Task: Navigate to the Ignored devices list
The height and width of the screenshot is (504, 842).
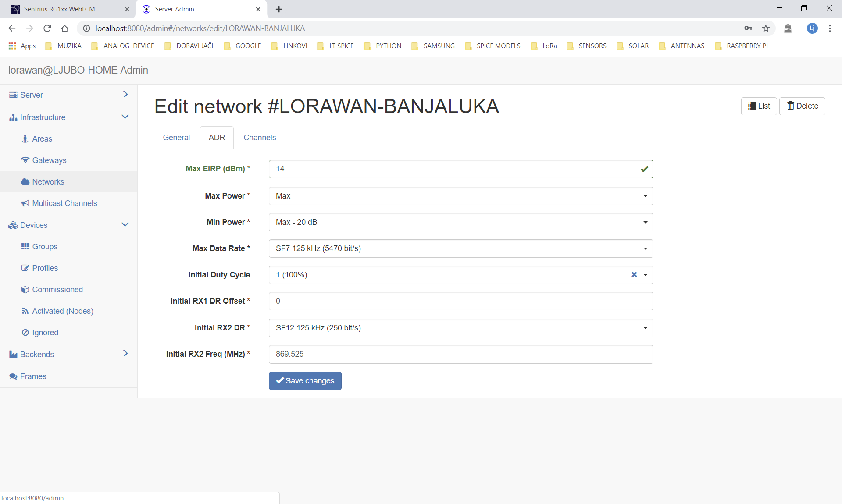Action: coord(45,332)
